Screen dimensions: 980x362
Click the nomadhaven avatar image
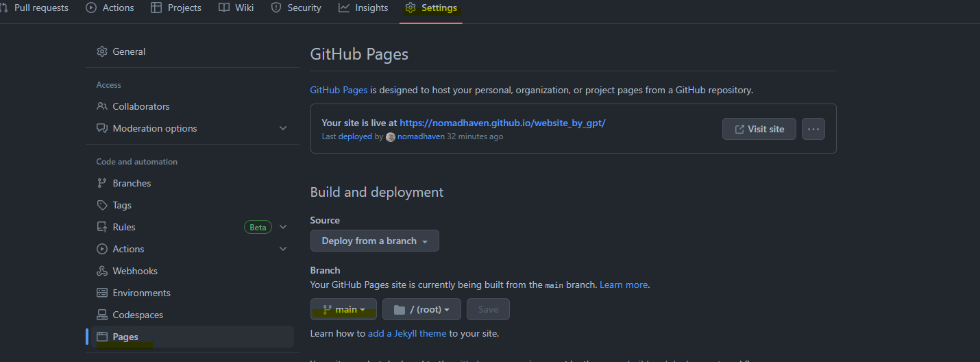coord(391,137)
